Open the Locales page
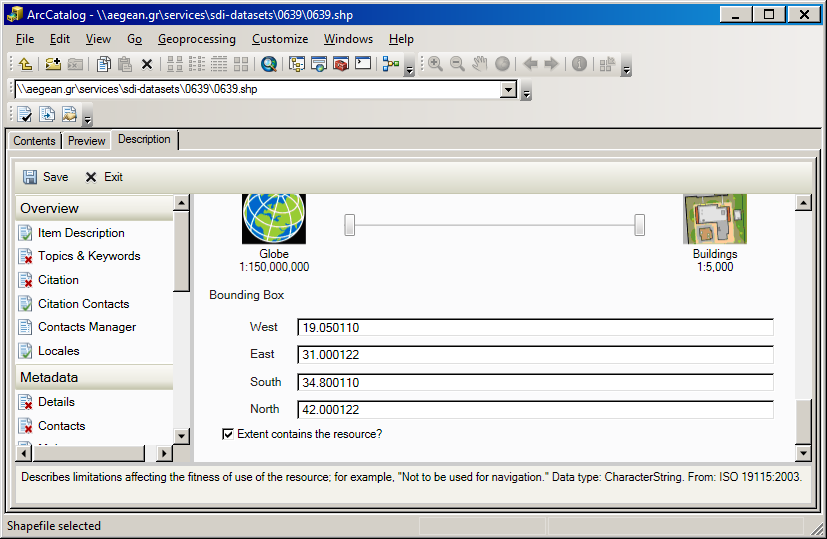Screen dimensions: 827x539 [x=49, y=351]
